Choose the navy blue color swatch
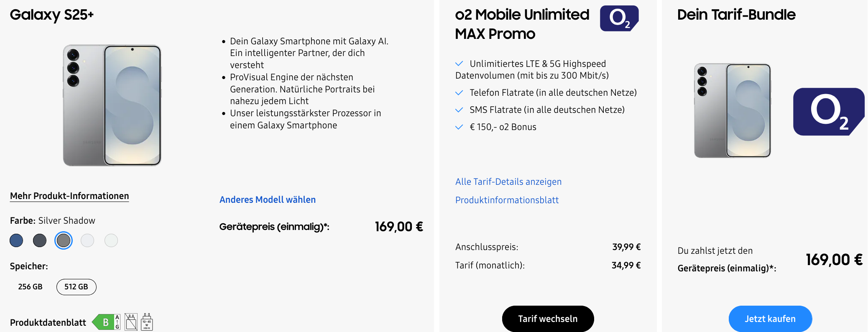The image size is (868, 332). 16,240
